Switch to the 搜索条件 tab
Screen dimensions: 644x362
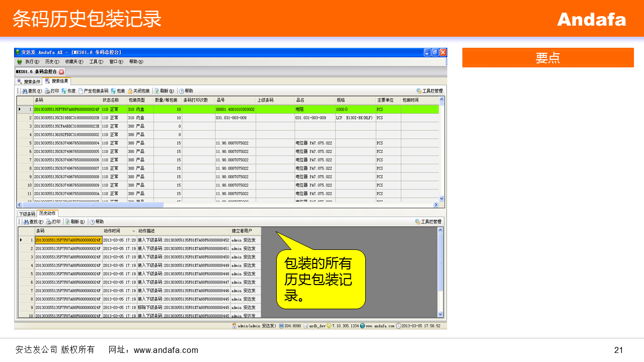pyautogui.click(x=29, y=81)
